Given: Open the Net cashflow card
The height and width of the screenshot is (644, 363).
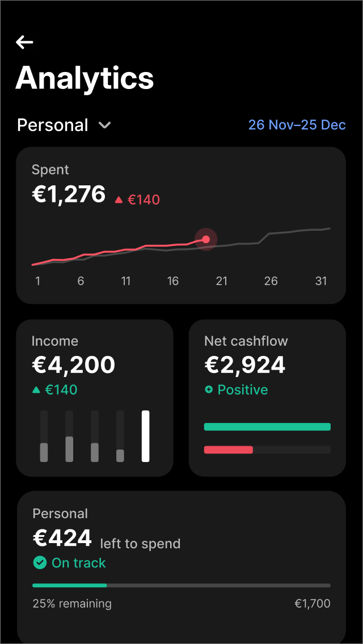Looking at the screenshot, I should point(267,397).
